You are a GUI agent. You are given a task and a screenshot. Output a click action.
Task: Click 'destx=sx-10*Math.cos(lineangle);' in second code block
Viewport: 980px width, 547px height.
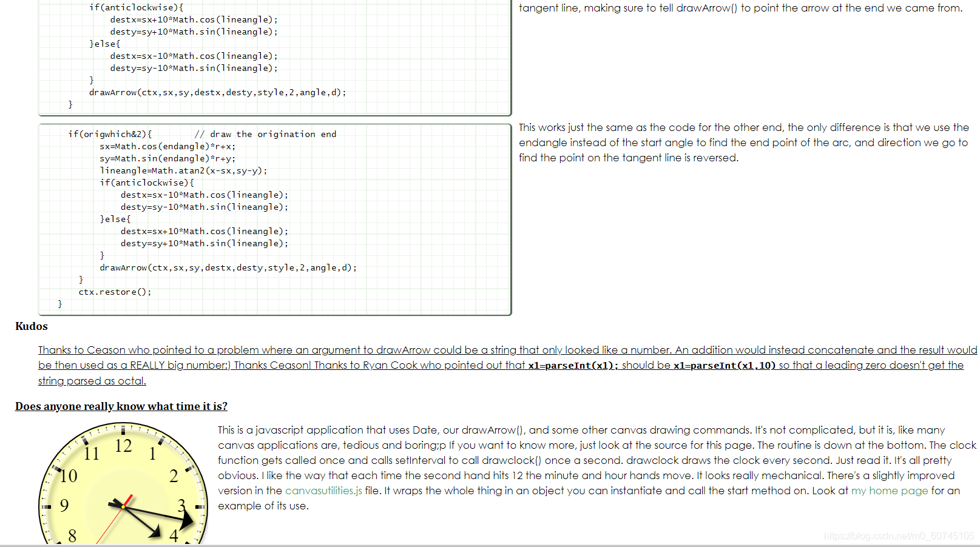coord(204,195)
